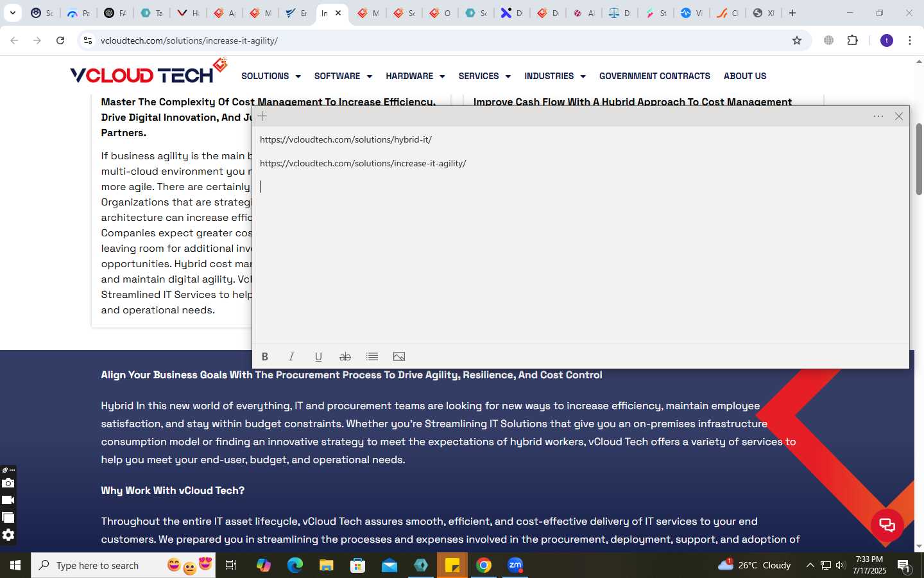Open the Chrome profile avatar
This screenshot has height=578, width=924.
click(x=887, y=40)
